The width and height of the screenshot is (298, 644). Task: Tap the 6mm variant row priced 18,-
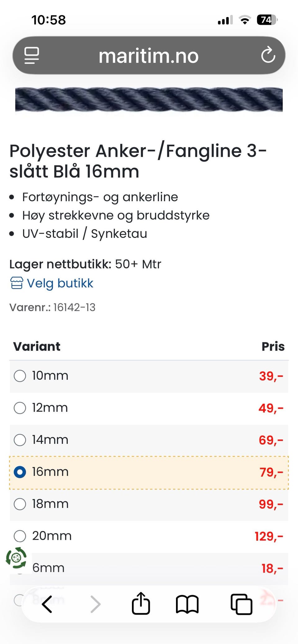pyautogui.click(x=149, y=568)
